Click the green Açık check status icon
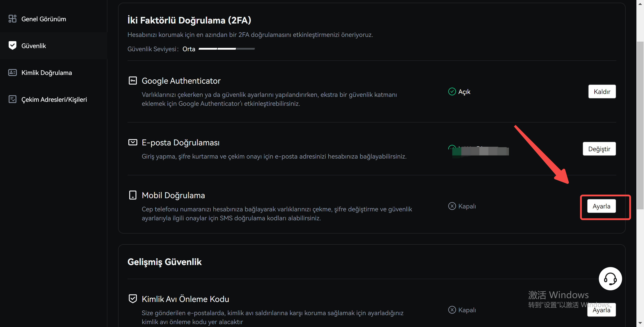The height and width of the screenshot is (327, 644). (452, 91)
